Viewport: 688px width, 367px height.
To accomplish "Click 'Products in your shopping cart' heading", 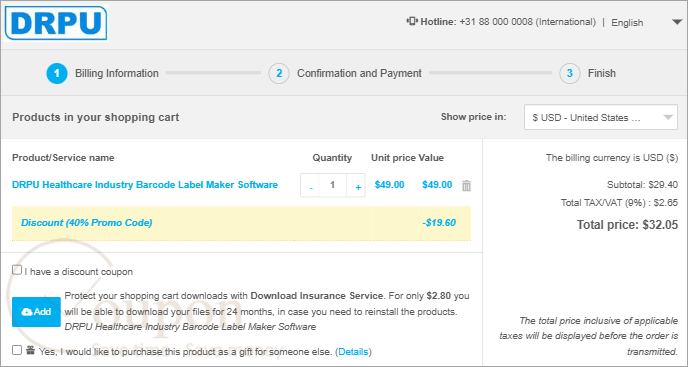I will click(96, 117).
